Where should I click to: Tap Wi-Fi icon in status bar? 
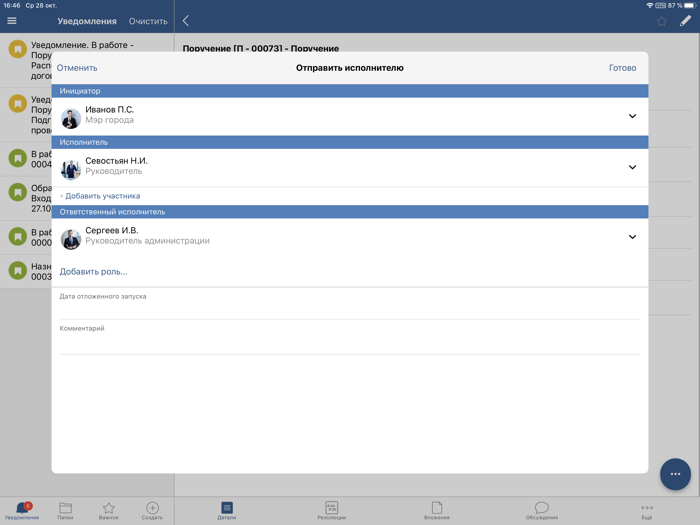pyautogui.click(x=650, y=5)
